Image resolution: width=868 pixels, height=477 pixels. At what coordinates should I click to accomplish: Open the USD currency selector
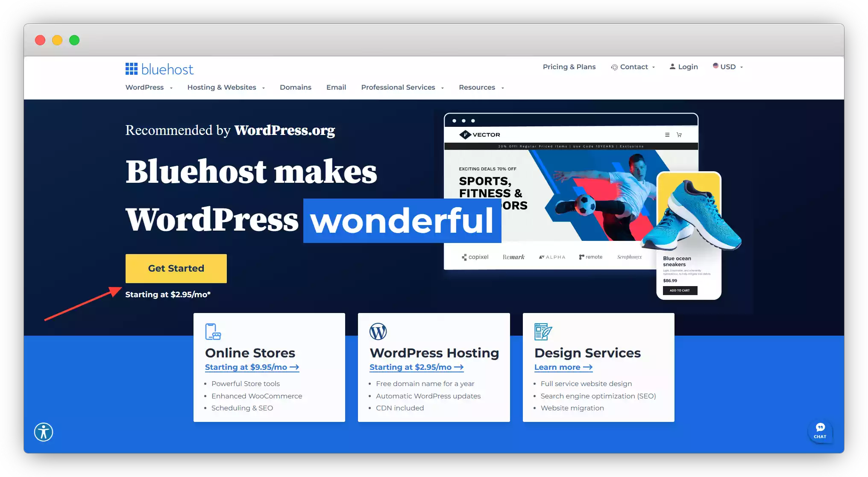(x=728, y=67)
